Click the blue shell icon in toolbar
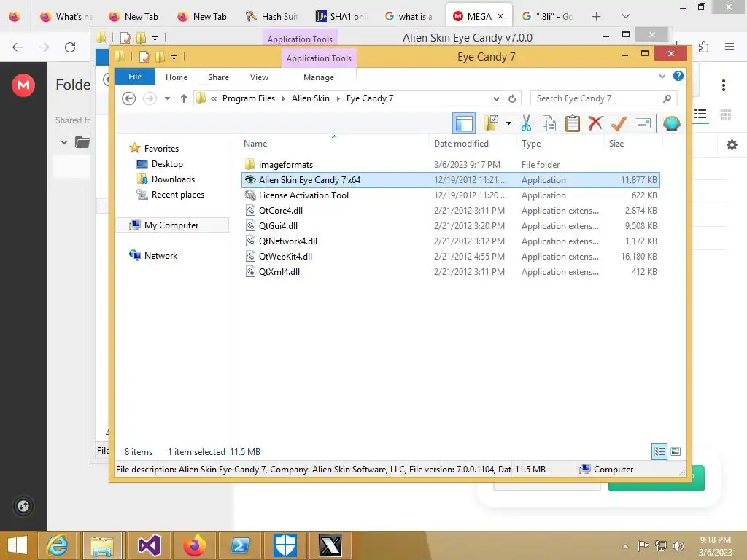The image size is (747, 560). [671, 123]
